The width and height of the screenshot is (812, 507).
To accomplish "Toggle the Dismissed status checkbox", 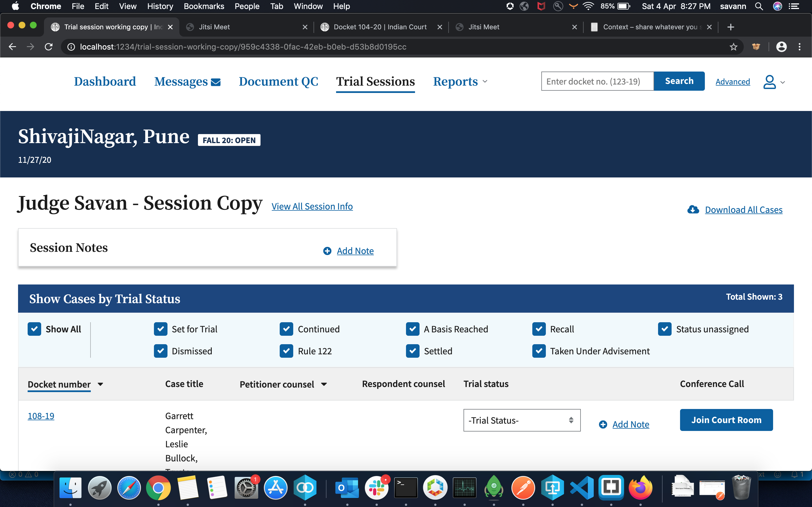I will point(161,351).
